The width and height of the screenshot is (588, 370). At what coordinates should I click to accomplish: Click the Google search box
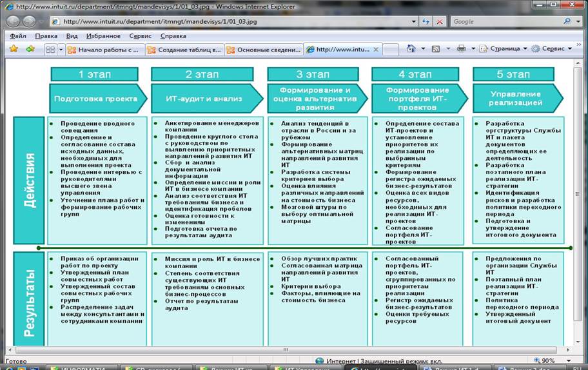(503, 21)
